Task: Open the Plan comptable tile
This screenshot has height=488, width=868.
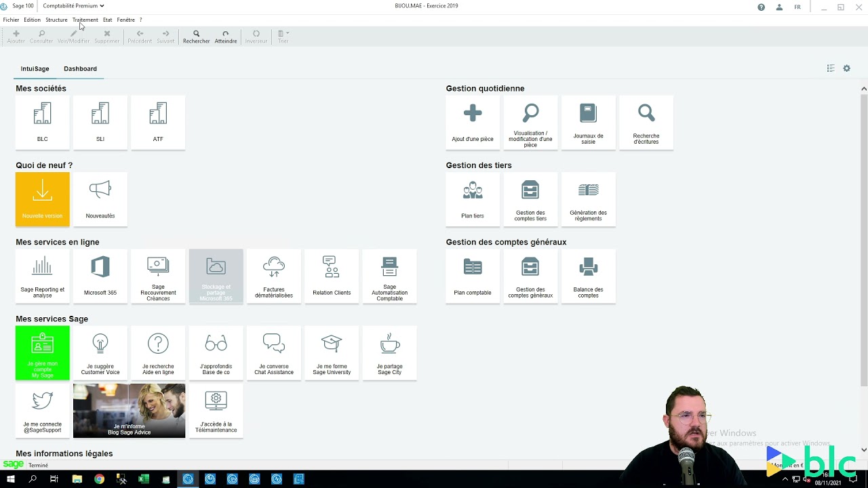Action: click(473, 276)
